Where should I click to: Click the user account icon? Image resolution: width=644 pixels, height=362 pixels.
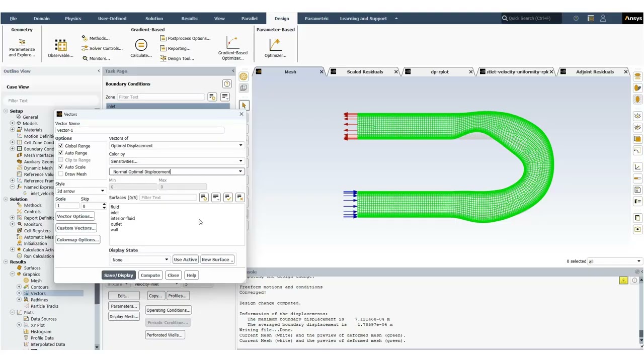(603, 18)
